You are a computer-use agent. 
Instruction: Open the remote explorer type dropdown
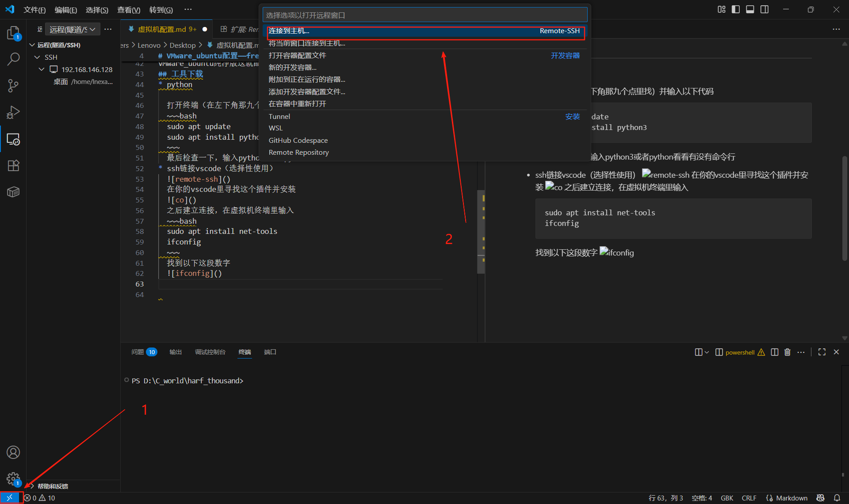pos(73,30)
